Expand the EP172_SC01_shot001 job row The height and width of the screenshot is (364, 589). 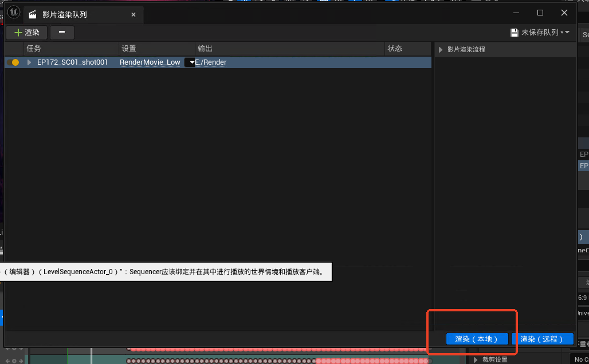pos(29,62)
